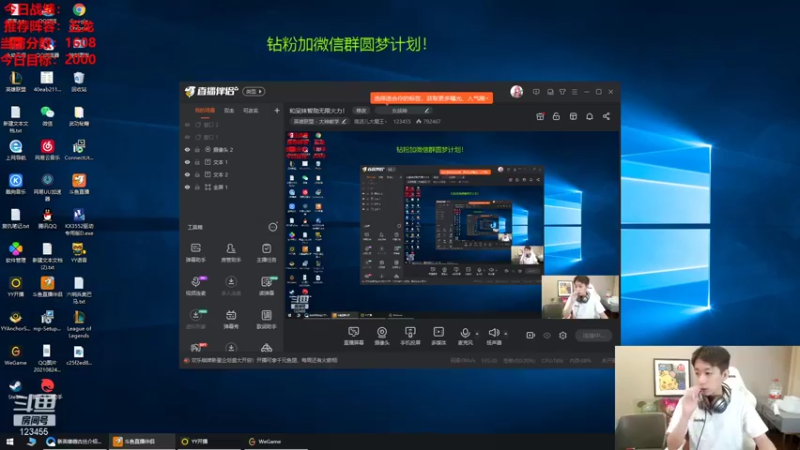Edit the 英雄联盟 category tag
800x450 pixels.
point(319,121)
